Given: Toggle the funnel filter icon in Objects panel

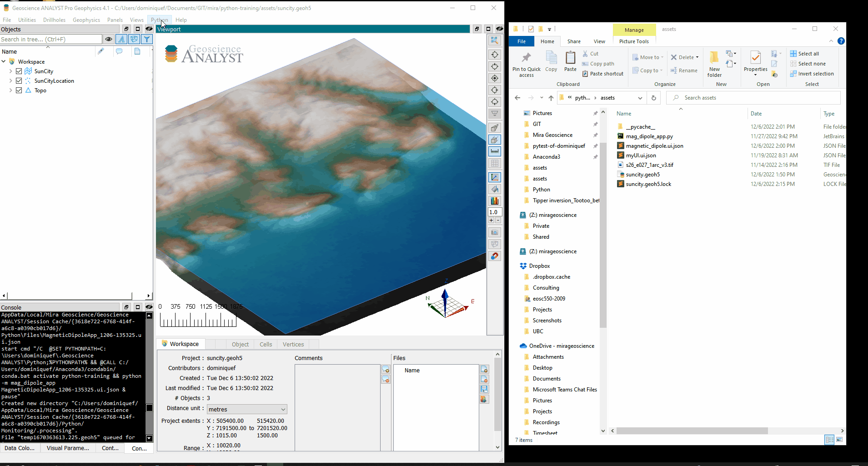Looking at the screenshot, I should (147, 39).
